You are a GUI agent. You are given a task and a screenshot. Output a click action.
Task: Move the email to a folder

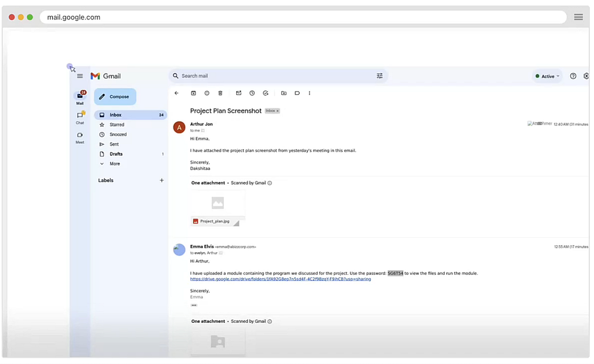[x=284, y=93]
